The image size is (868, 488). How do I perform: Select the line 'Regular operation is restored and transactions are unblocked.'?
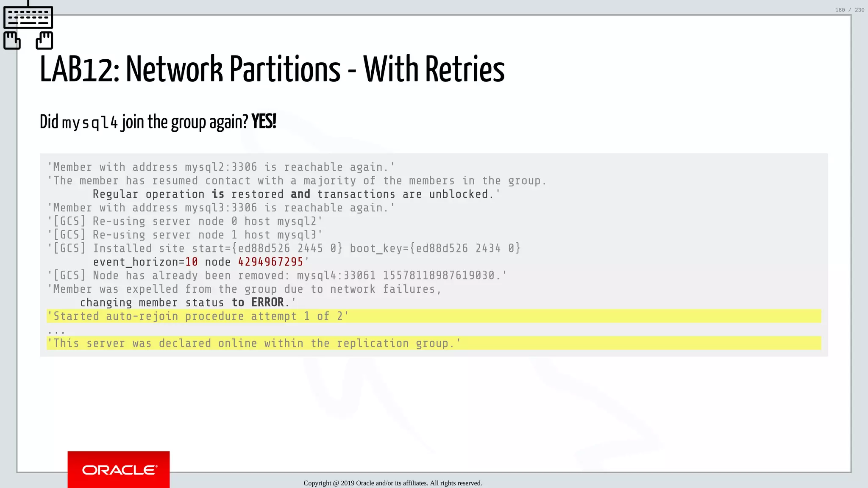pyautogui.click(x=296, y=194)
